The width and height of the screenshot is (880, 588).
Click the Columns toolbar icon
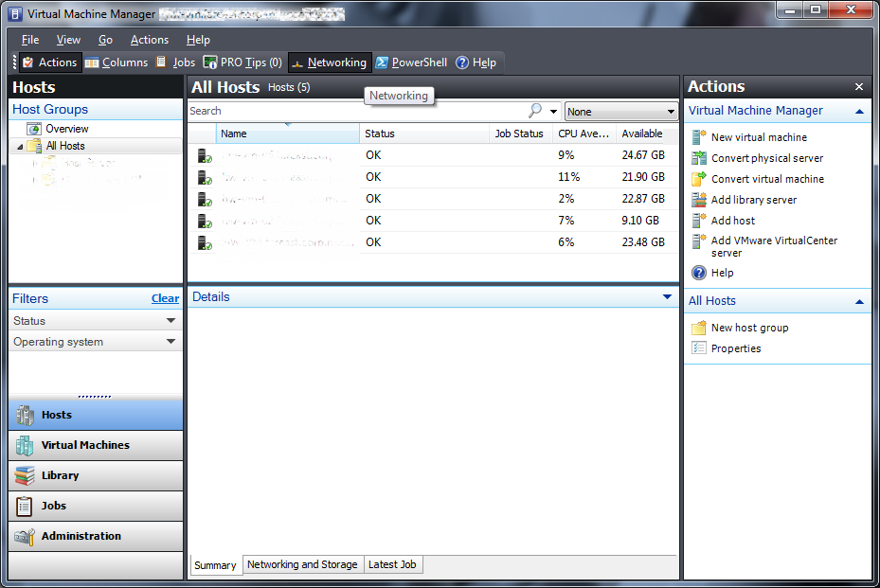click(92, 62)
